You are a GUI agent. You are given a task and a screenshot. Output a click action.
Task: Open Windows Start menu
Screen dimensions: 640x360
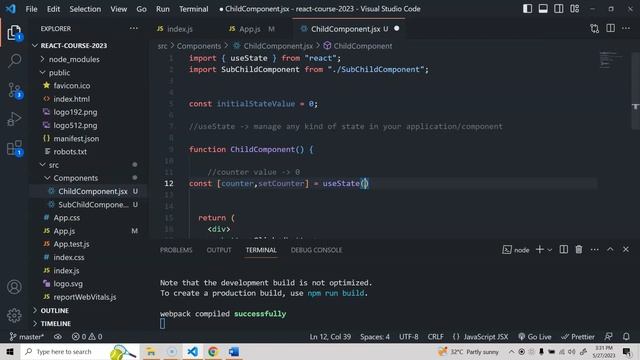(x=10, y=351)
